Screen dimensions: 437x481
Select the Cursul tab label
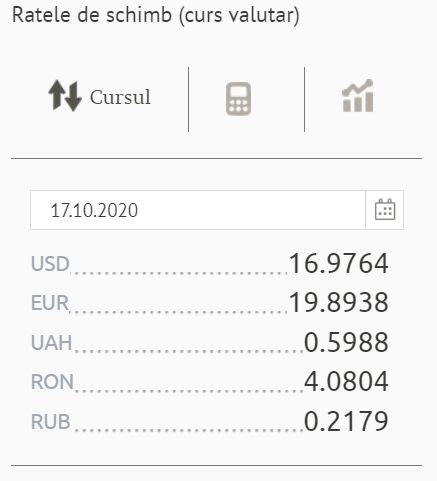click(x=120, y=97)
